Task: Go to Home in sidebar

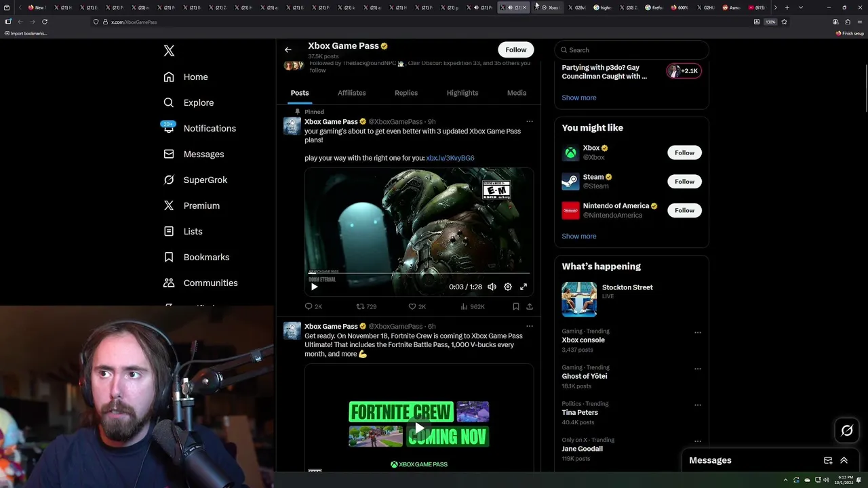Action: click(x=186, y=77)
